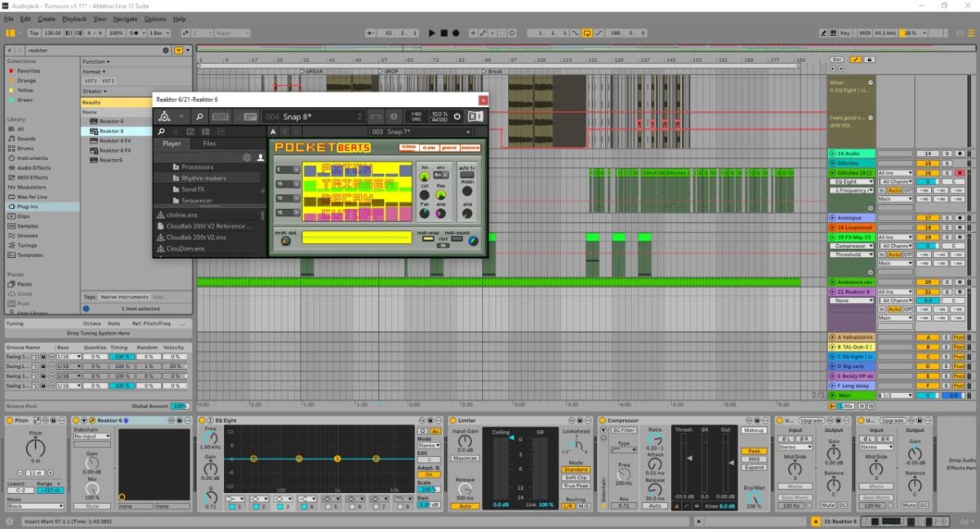Expand the Function filter in browser
This screenshot has width=980, height=529.
click(x=94, y=61)
